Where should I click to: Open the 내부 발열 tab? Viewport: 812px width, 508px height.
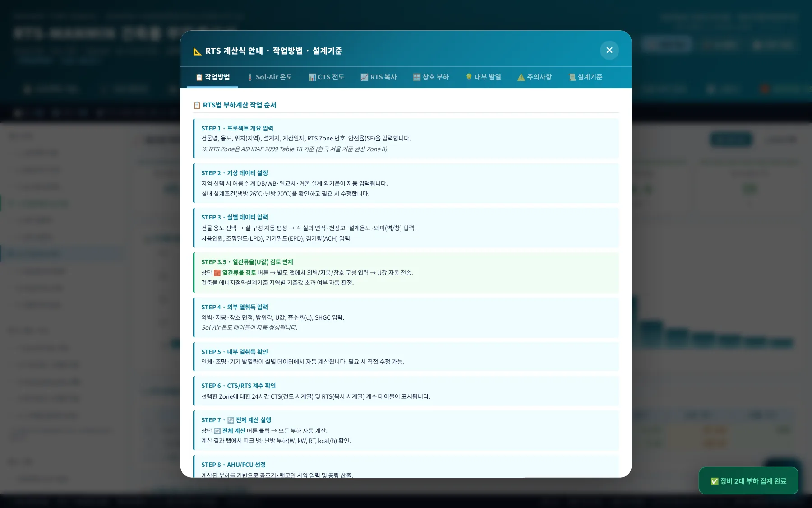tap(483, 77)
